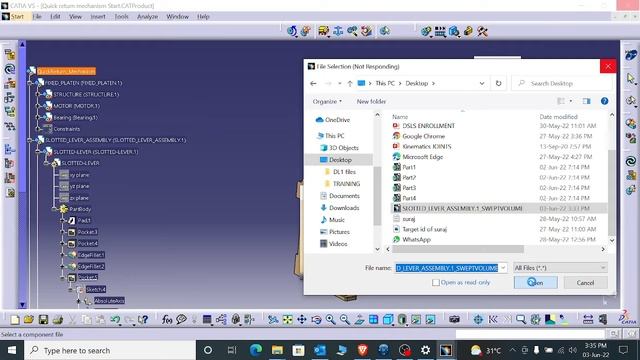Expand the FIXED_PLATEN tree node
Viewport: 640px width, 360px height.
pyautogui.click(x=30, y=83)
